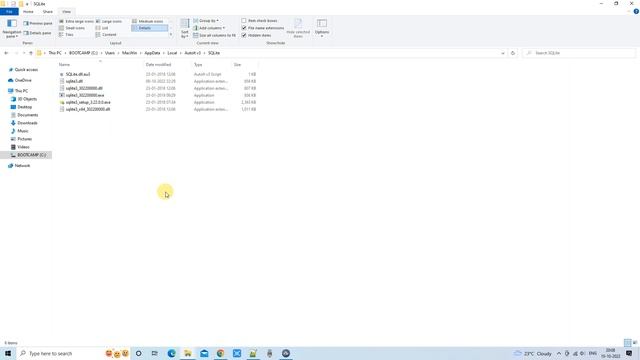
Task: Select the View tab
Action: (x=67, y=11)
